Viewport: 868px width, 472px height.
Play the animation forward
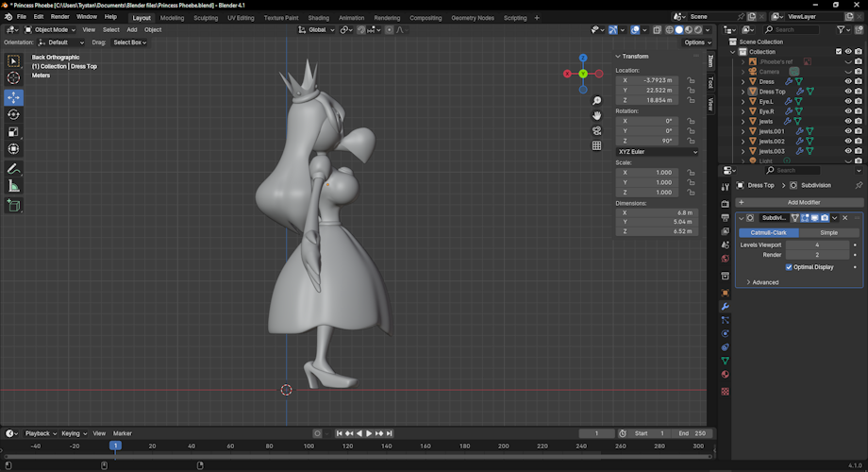coord(369,433)
